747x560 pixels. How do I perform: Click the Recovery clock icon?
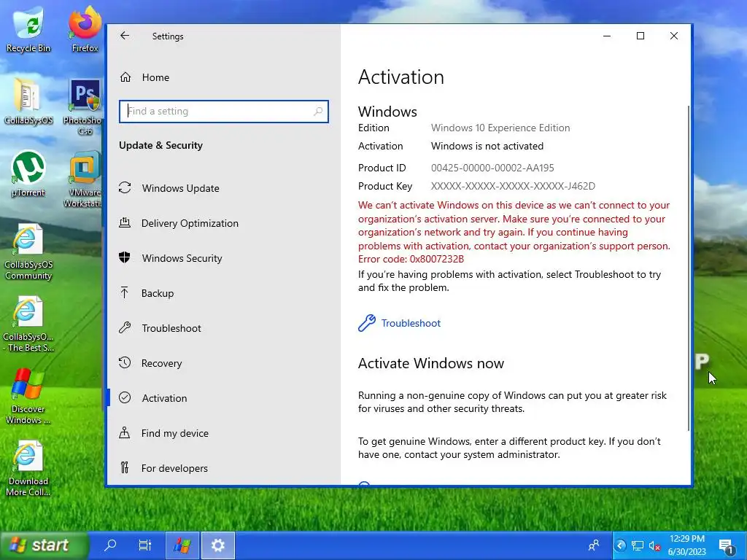click(125, 363)
